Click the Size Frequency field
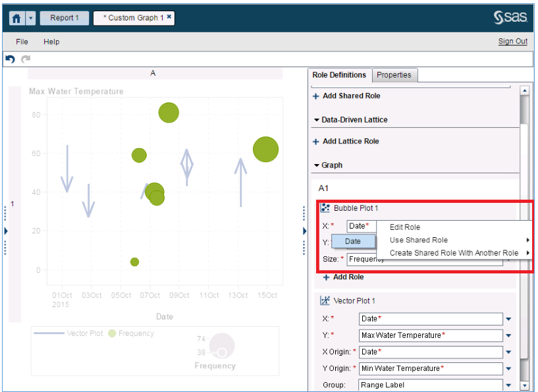The width and height of the screenshot is (538, 392). (425, 259)
